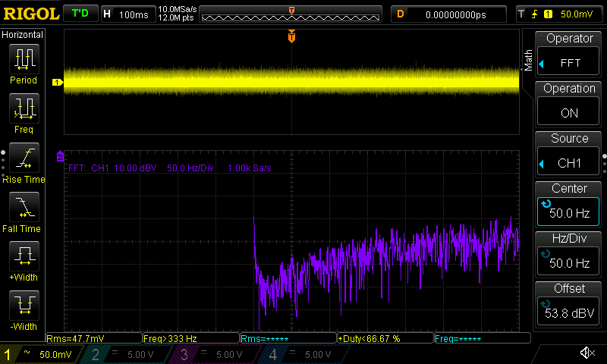Open the Math menu tab
Image resolution: width=607 pixels, height=364 pixels.
point(529,60)
